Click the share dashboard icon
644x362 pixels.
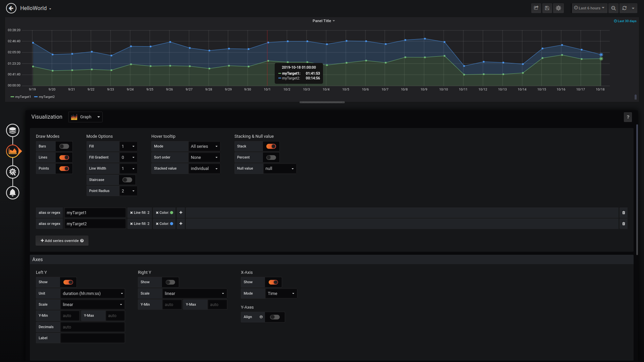536,8
